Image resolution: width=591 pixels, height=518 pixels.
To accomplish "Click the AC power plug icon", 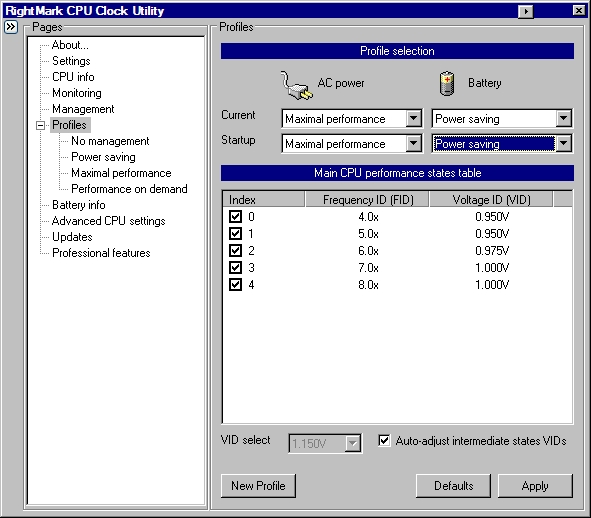I will tap(296, 86).
